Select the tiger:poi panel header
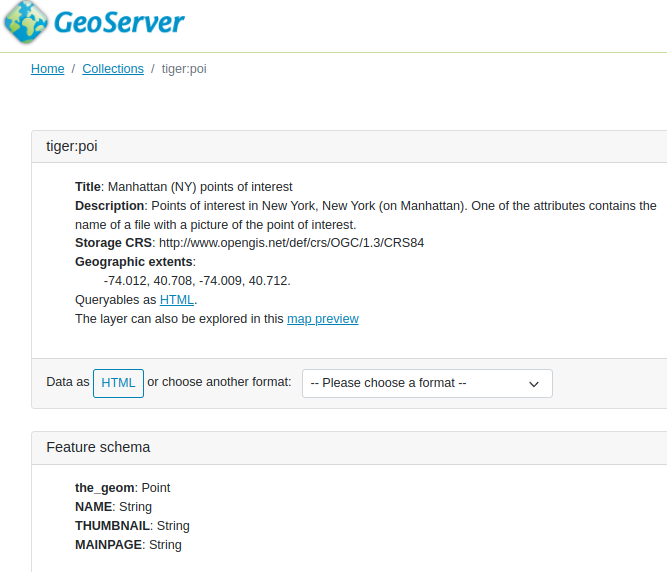 (x=72, y=146)
